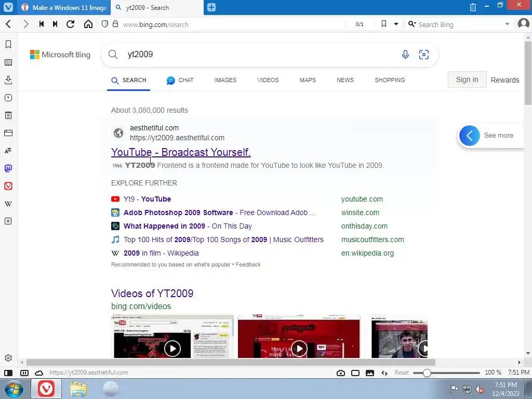Click the rewind history button
Screen dimensions: 532x399
[x=42, y=24]
